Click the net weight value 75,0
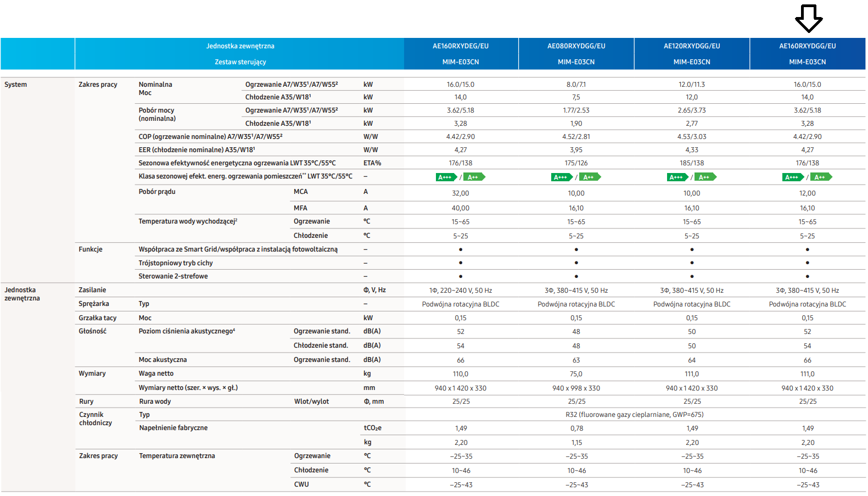Image resolution: width=868 pixels, height=496 pixels. tap(576, 374)
